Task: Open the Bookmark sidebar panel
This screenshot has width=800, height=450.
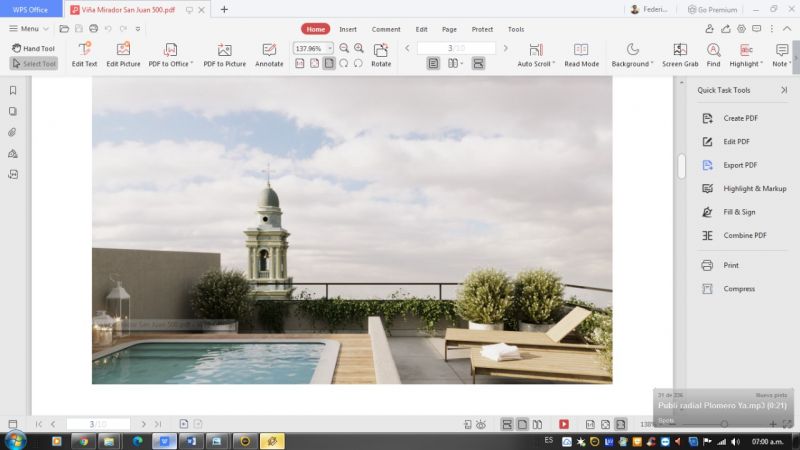Action: pos(13,90)
